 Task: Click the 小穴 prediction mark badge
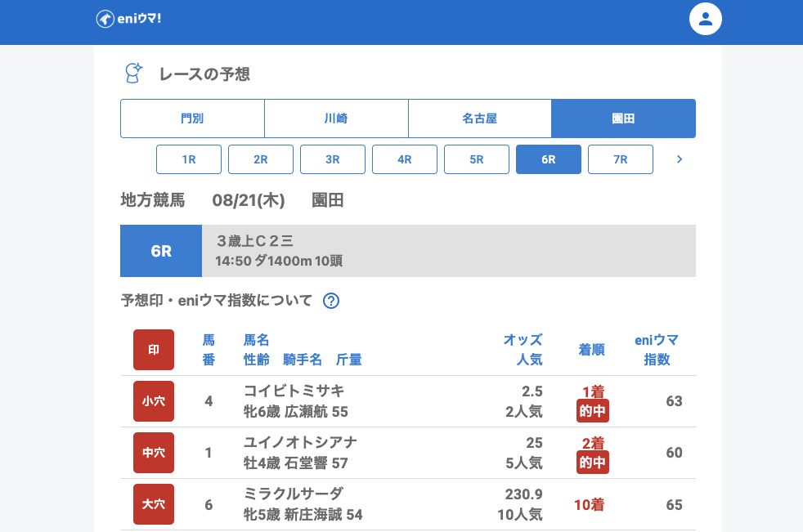coord(154,401)
